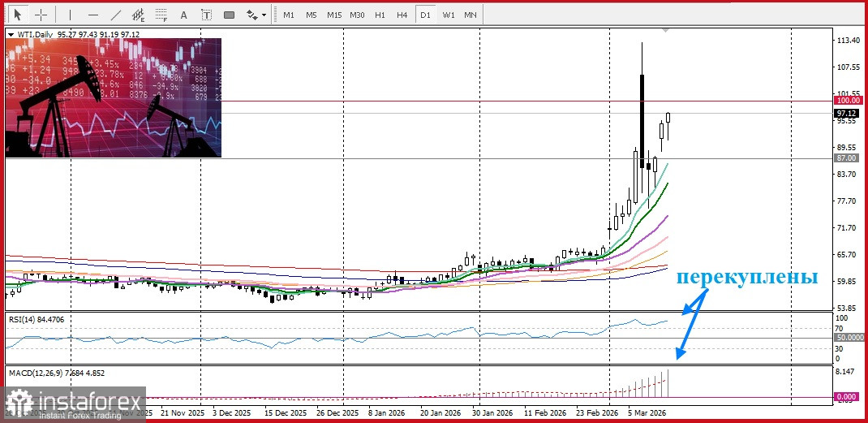Select the rectangle shape tool
Viewport: 868px width, 423px height.
click(229, 15)
